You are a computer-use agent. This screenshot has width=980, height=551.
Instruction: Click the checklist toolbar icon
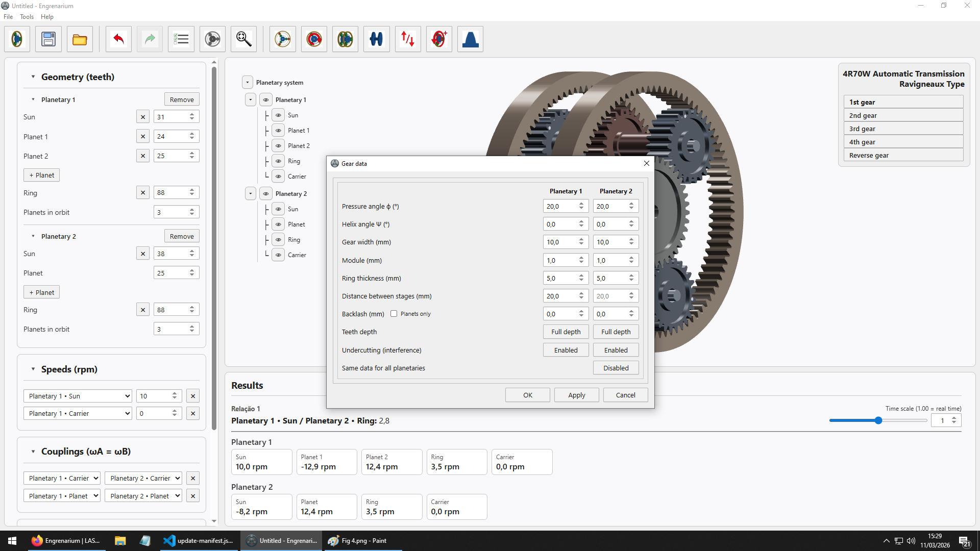[181, 39]
